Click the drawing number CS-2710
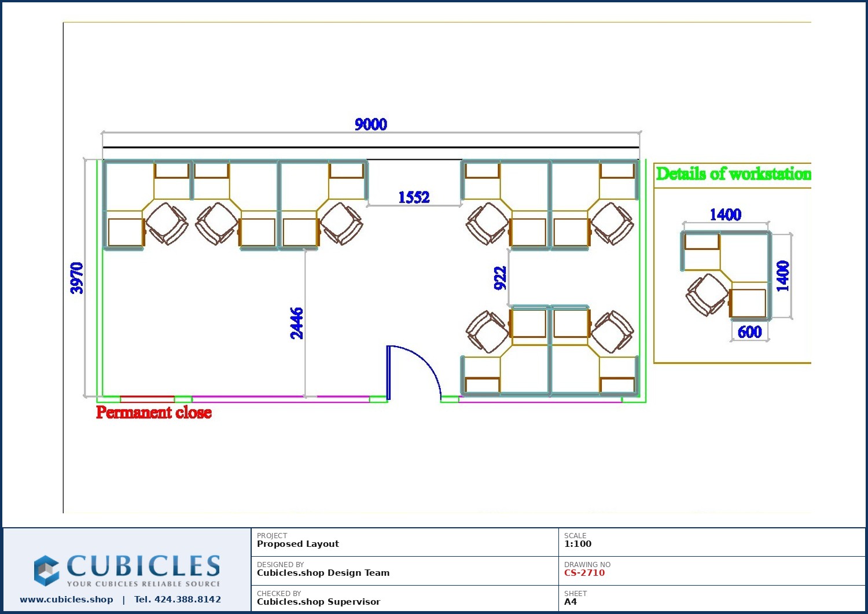The width and height of the screenshot is (868, 614). tap(584, 573)
